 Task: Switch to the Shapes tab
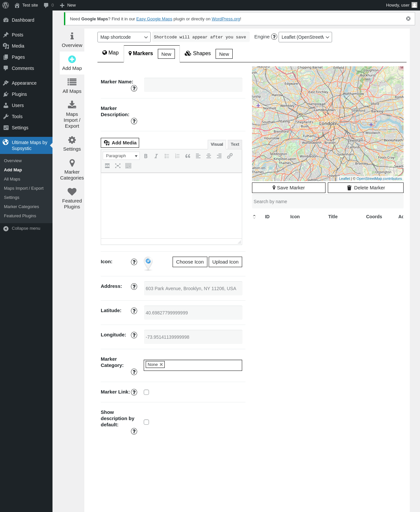pos(198,53)
